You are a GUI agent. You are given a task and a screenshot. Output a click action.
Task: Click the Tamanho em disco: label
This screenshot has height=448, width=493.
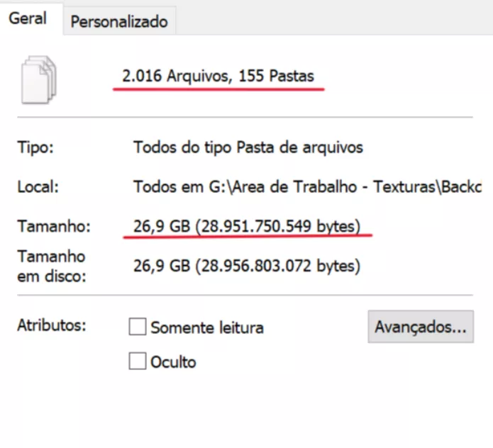[x=52, y=266]
